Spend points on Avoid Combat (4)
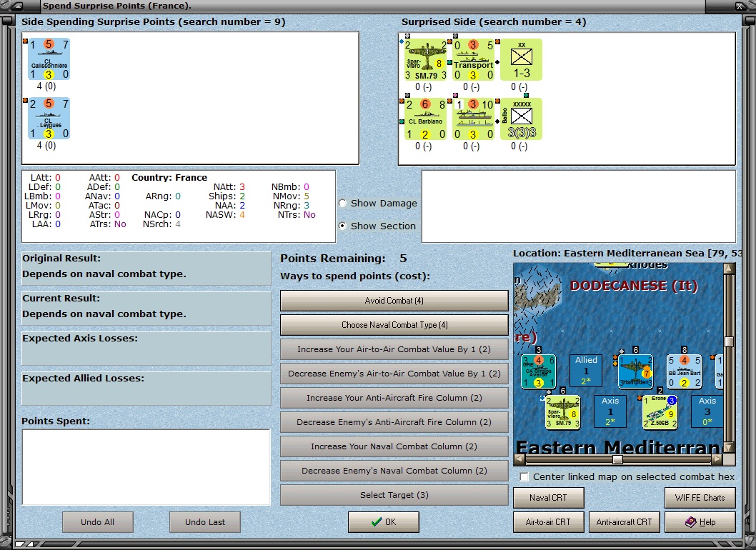This screenshot has width=756, height=550. tap(394, 301)
